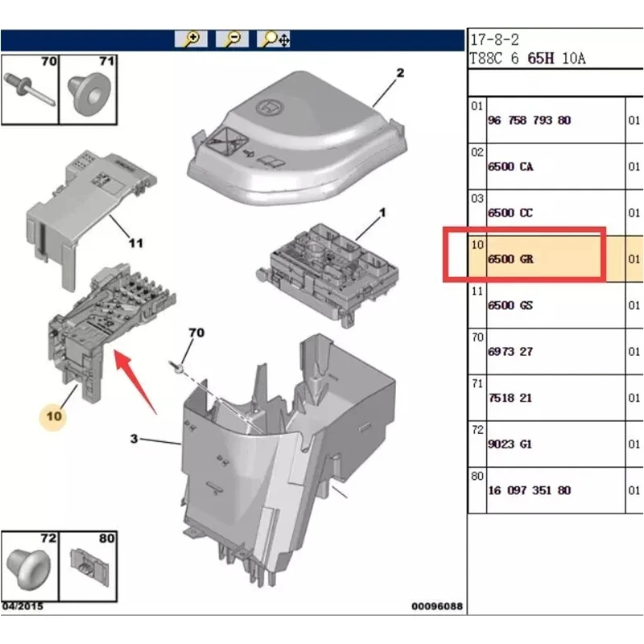
Task: Select highlighted callout number 10
Action: pos(53,416)
